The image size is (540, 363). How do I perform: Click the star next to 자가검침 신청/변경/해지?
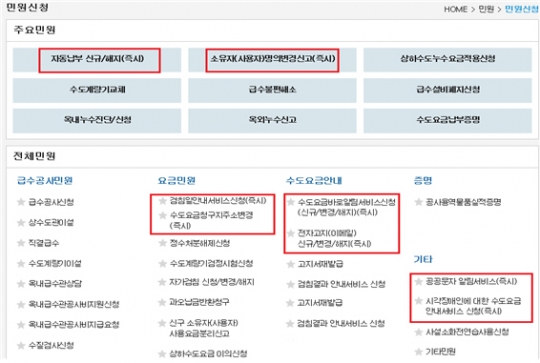162,282
